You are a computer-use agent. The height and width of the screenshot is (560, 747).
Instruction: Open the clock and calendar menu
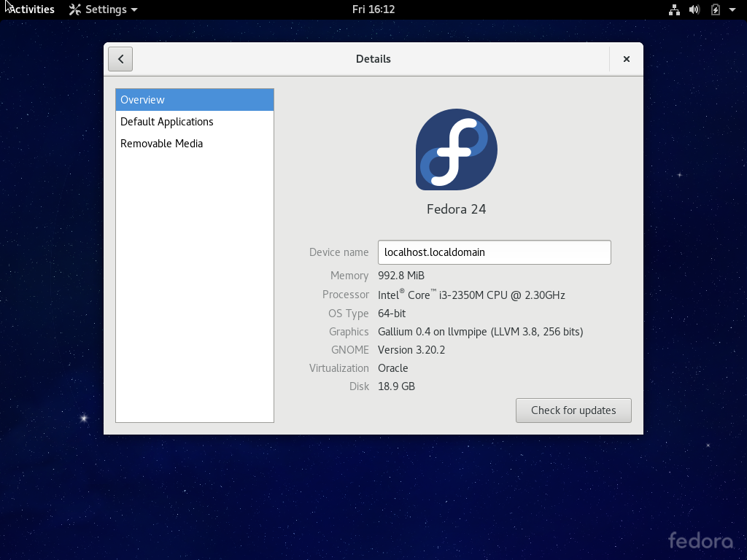click(x=373, y=9)
